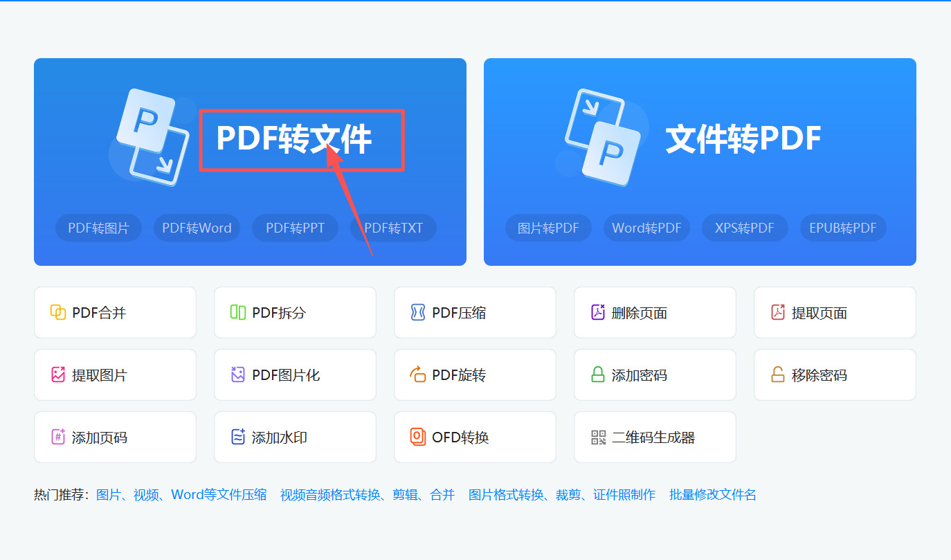Select the 图片转PDF quick button

(x=548, y=227)
